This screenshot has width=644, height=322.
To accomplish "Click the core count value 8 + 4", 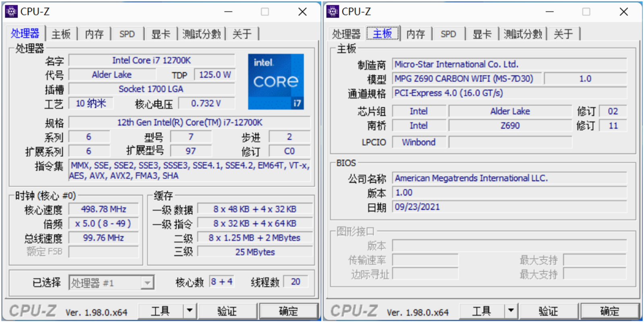I will click(x=222, y=282).
